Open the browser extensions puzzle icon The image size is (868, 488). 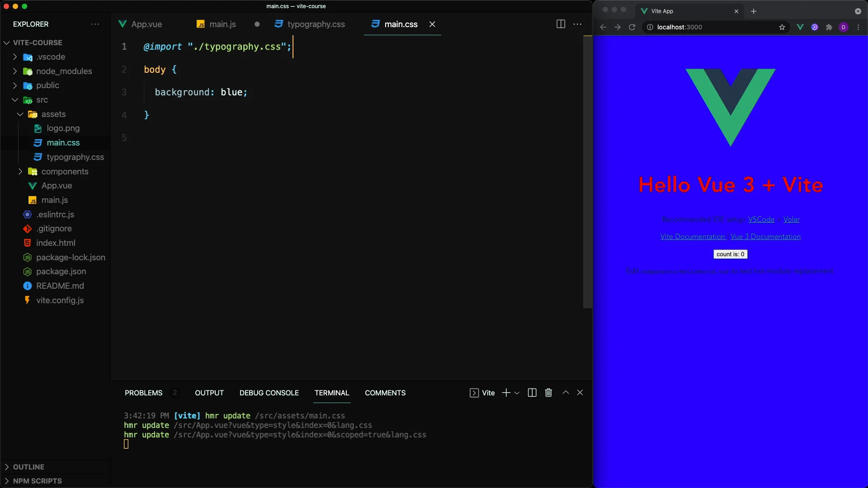[829, 27]
